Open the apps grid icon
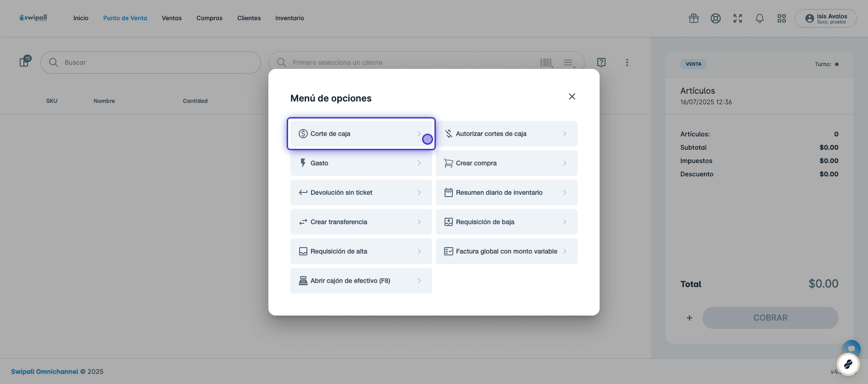The image size is (868, 384). tap(782, 18)
